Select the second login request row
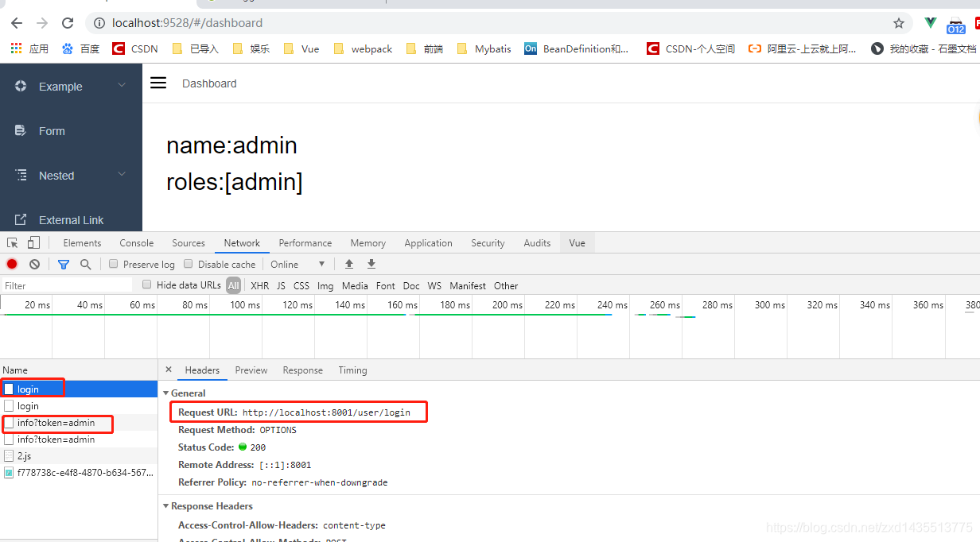This screenshot has width=980, height=542. [79, 405]
